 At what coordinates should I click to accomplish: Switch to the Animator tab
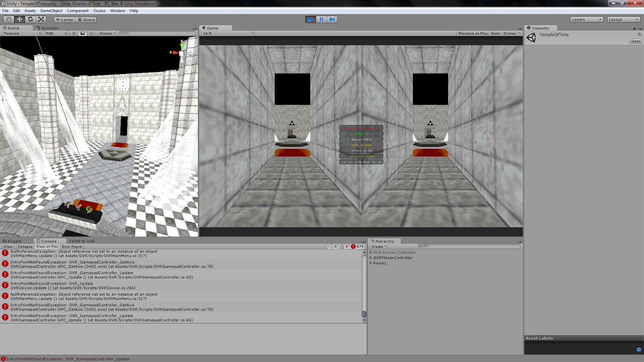(x=47, y=28)
